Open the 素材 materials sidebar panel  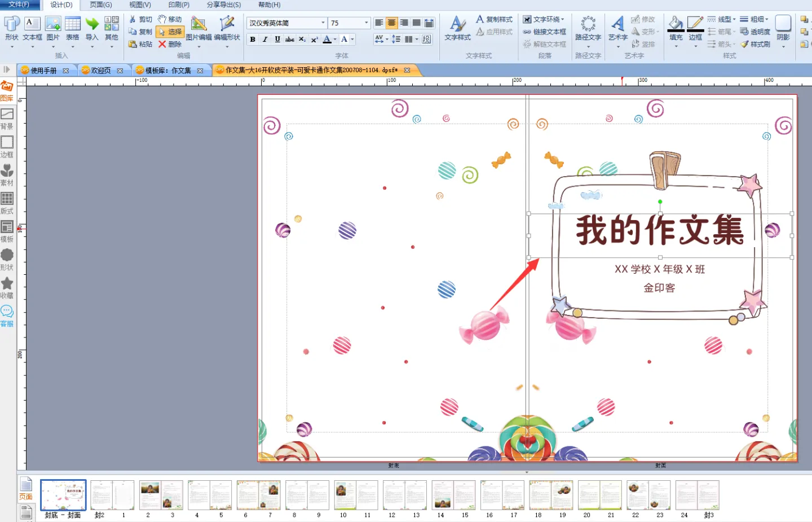pyautogui.click(x=7, y=176)
